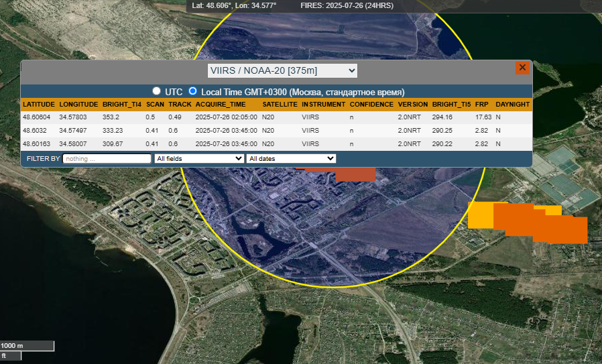Click the longitude value 34.58007

click(73, 144)
